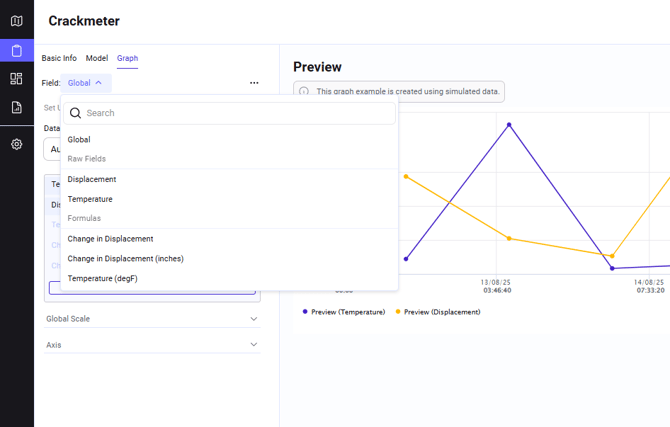Open the document report sidebar icon
The width and height of the screenshot is (670, 427).
tap(16, 108)
